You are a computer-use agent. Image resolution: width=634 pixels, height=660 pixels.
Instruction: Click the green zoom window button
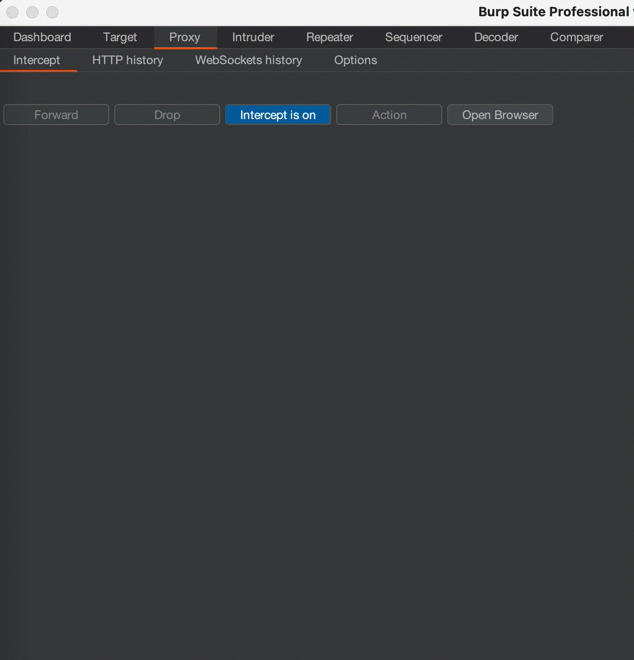[x=52, y=12]
